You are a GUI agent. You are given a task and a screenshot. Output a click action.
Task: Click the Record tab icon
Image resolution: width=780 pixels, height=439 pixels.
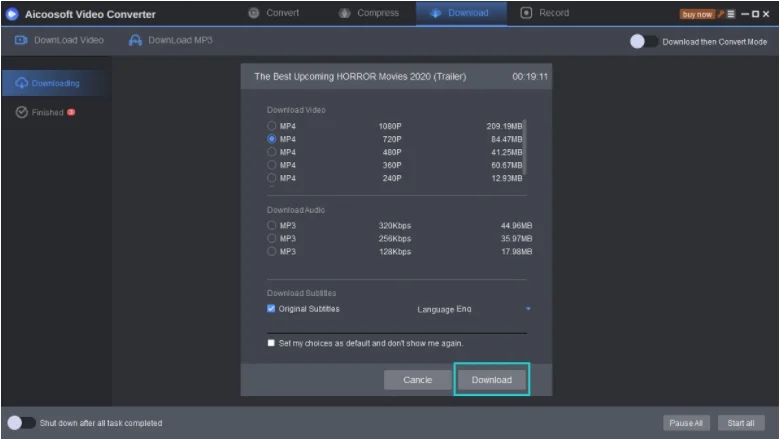527,13
